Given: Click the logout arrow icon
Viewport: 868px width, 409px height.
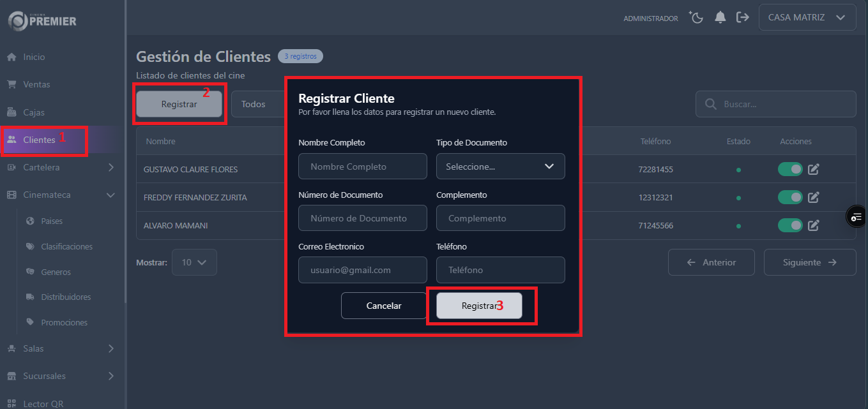Looking at the screenshot, I should [742, 17].
